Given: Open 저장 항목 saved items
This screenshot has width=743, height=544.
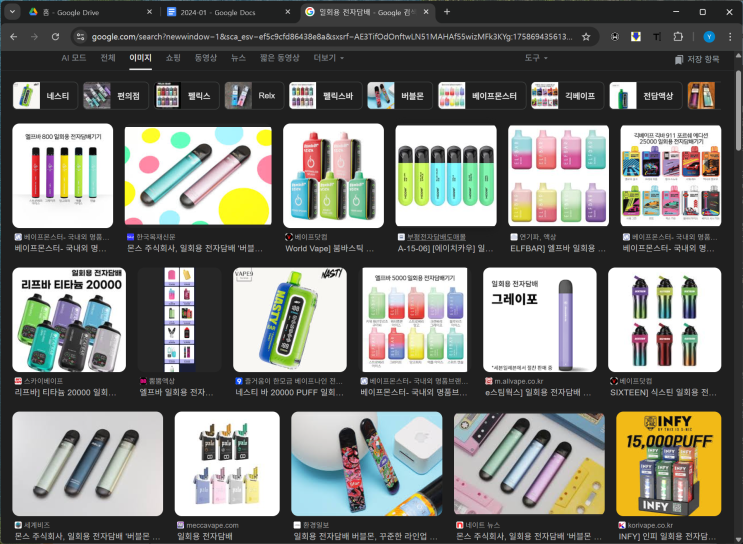Looking at the screenshot, I should click(697, 59).
